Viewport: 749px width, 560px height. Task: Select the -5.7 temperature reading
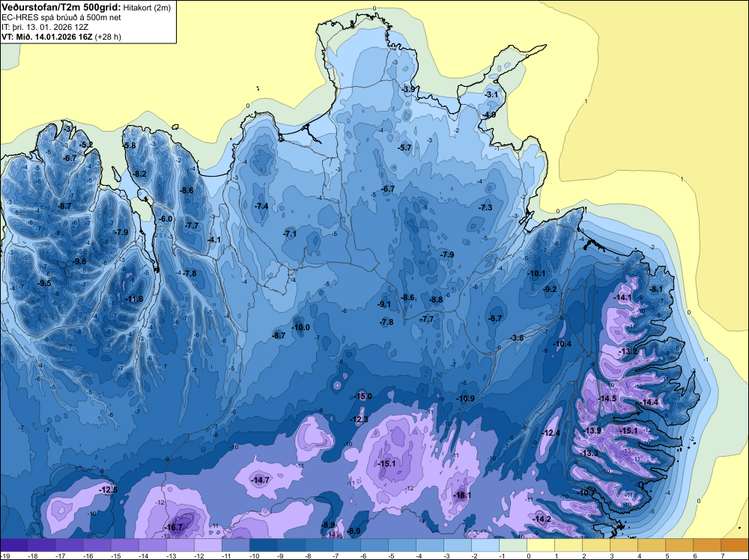point(404,148)
